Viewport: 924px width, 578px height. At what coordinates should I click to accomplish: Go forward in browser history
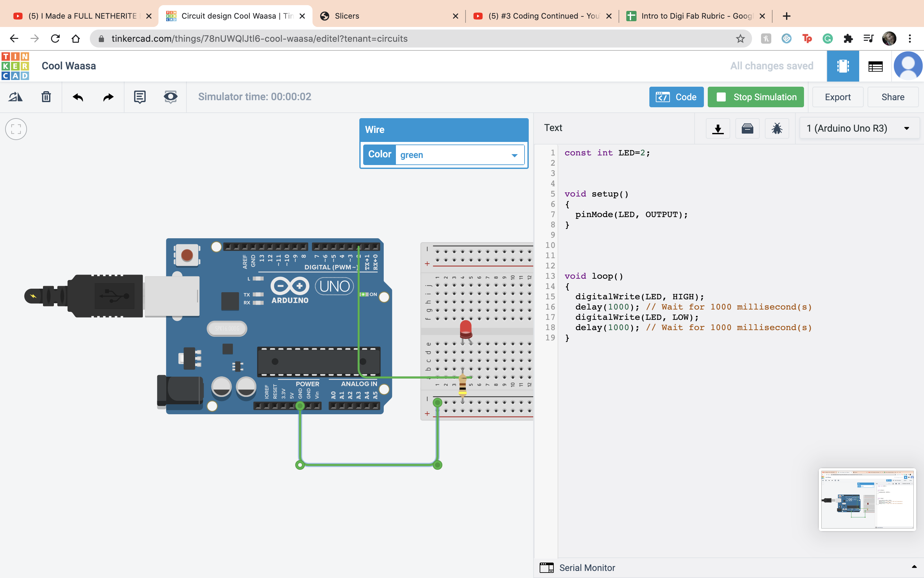(35, 39)
